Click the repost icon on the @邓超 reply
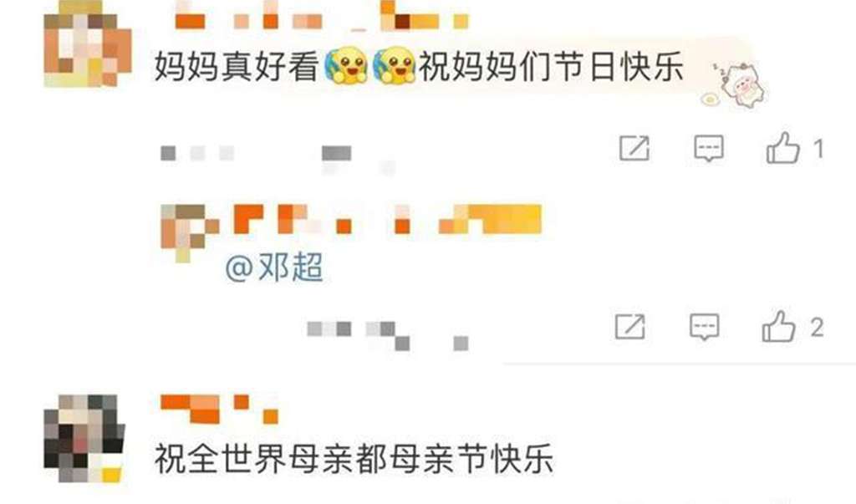This screenshot has height=504, width=856. click(x=630, y=327)
